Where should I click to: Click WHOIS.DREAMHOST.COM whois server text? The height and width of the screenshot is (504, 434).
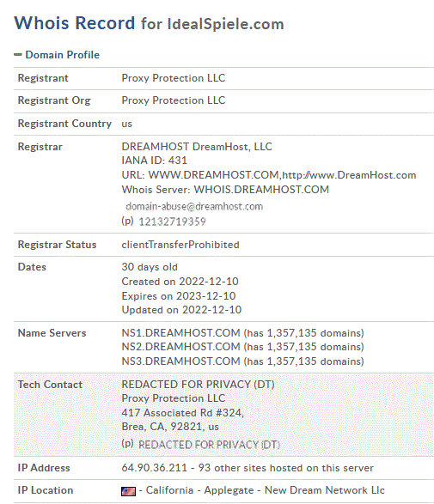click(261, 190)
